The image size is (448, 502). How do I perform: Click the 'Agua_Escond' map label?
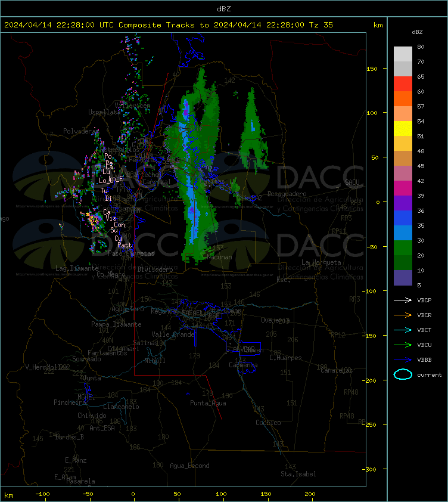(189, 466)
